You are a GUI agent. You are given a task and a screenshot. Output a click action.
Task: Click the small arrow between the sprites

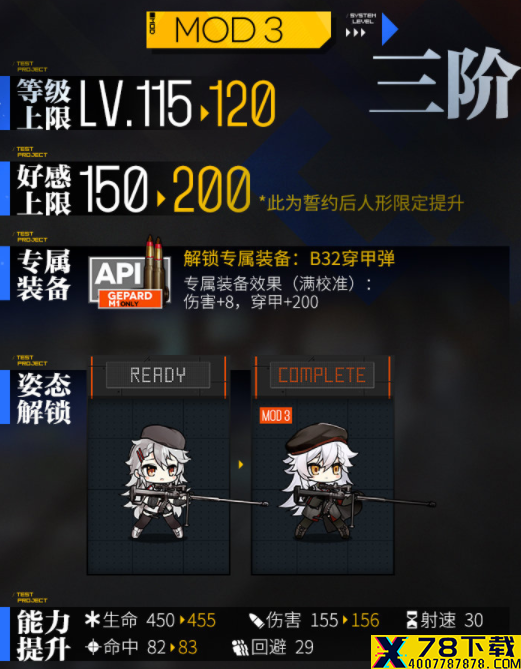pos(241,464)
